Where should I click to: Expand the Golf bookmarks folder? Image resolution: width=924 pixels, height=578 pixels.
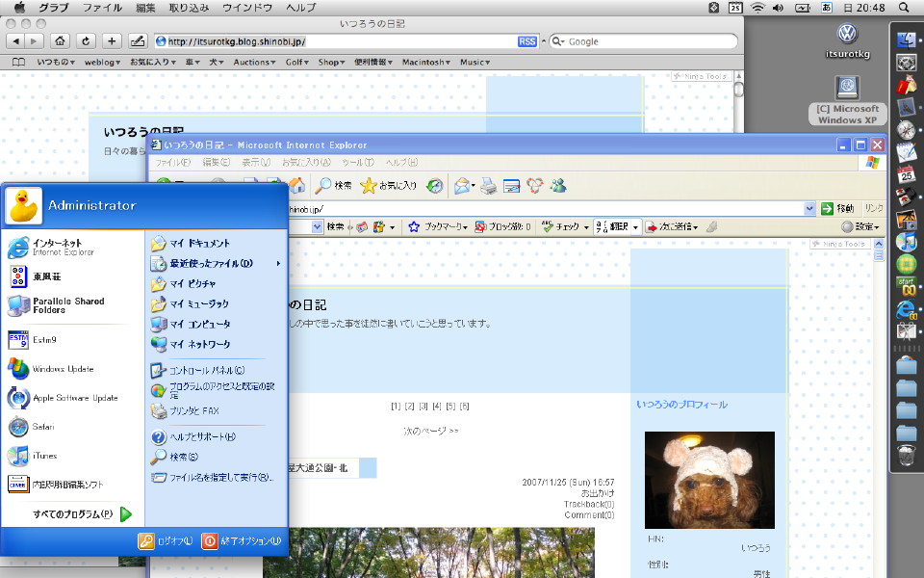point(297,62)
